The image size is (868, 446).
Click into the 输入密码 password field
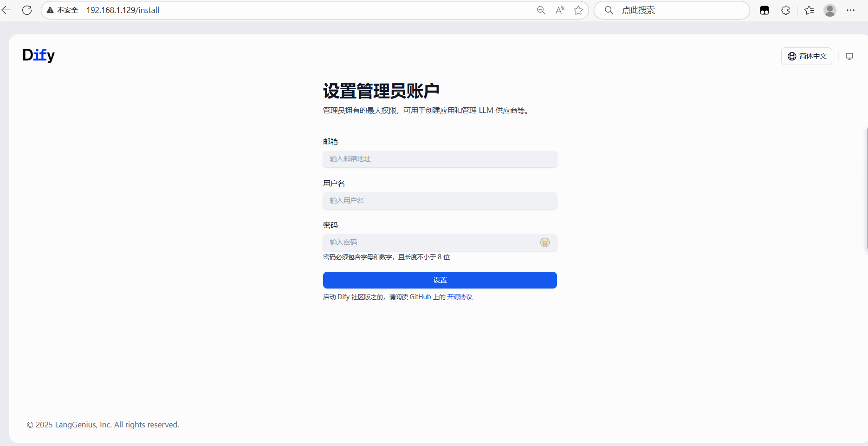pos(440,243)
